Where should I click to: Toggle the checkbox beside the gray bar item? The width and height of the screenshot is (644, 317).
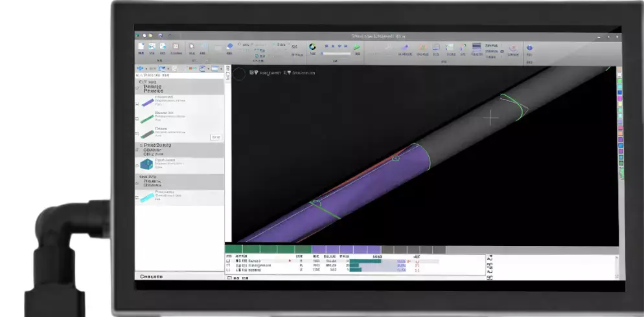point(137,135)
